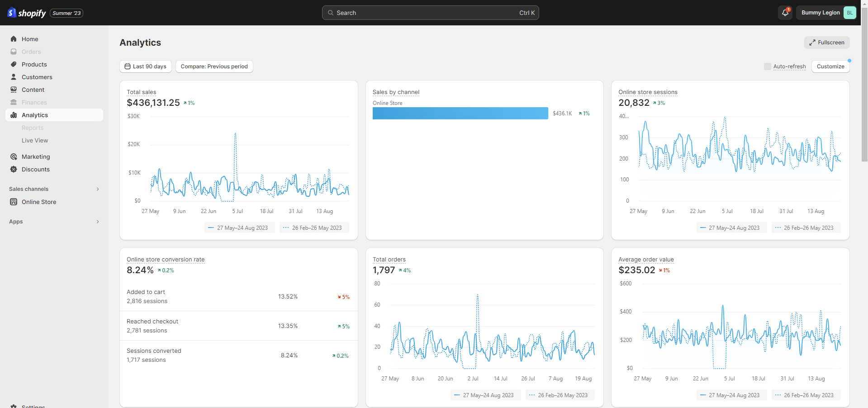Click the Customize button
This screenshot has width=868, height=408.
coord(830,66)
